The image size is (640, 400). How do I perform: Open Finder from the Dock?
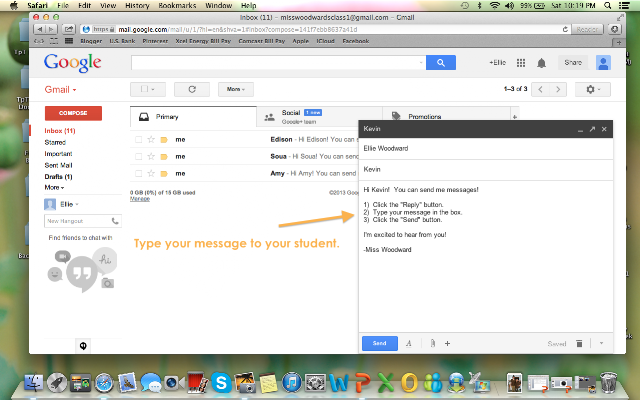point(34,383)
